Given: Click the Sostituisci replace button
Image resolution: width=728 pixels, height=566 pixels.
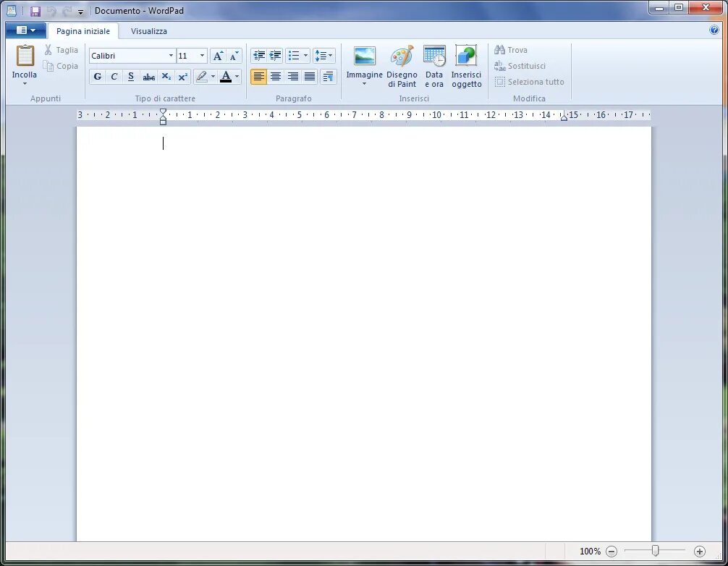Looking at the screenshot, I should coord(520,66).
